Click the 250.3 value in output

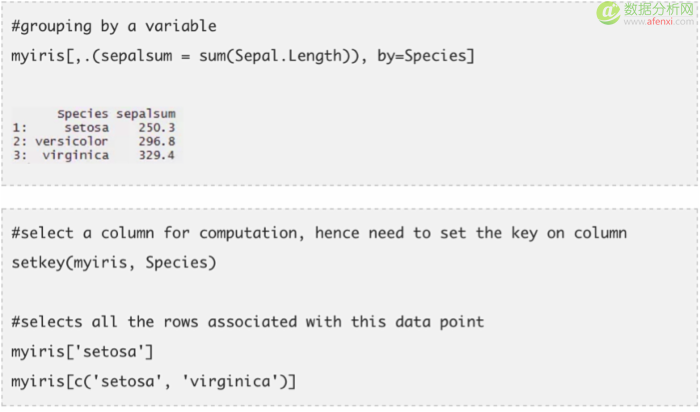click(x=157, y=128)
